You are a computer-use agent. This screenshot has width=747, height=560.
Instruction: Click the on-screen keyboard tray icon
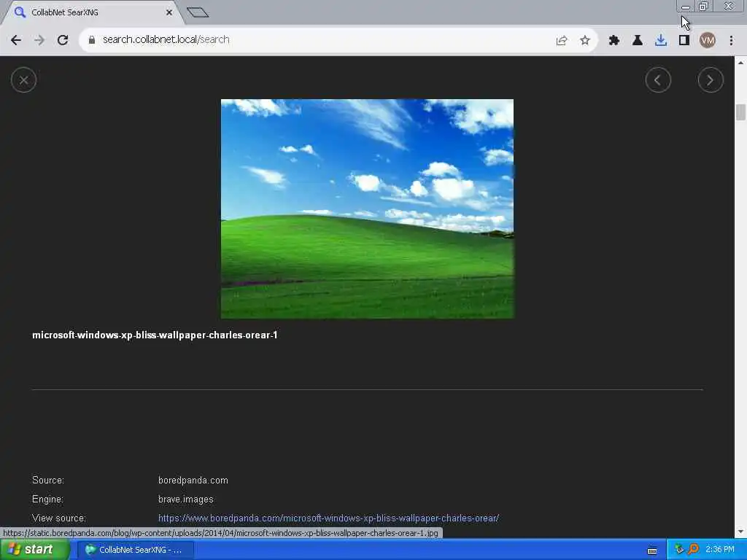point(652,551)
